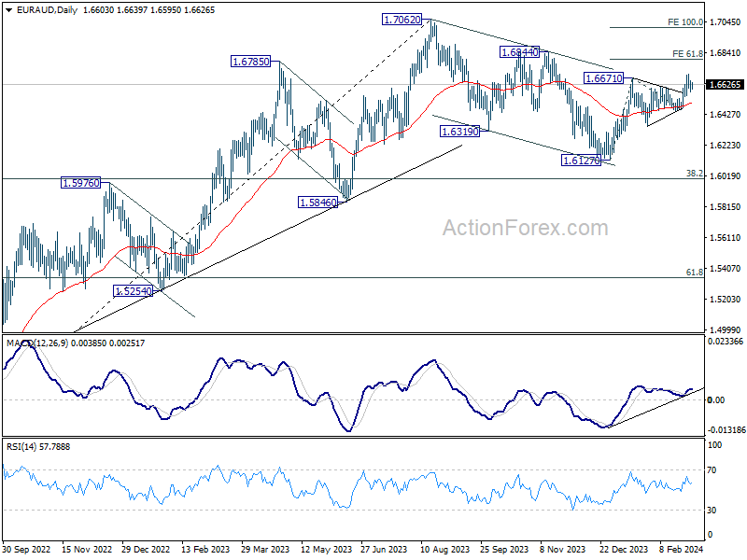The height and width of the screenshot is (560, 747).
Task: Select the 1.61270 price label
Action: 582,161
